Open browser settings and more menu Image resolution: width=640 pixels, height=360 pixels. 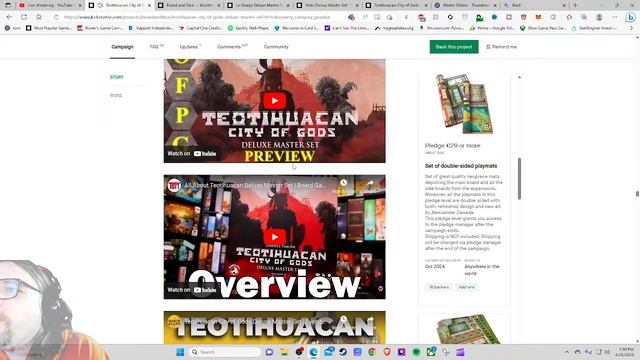[x=615, y=17]
